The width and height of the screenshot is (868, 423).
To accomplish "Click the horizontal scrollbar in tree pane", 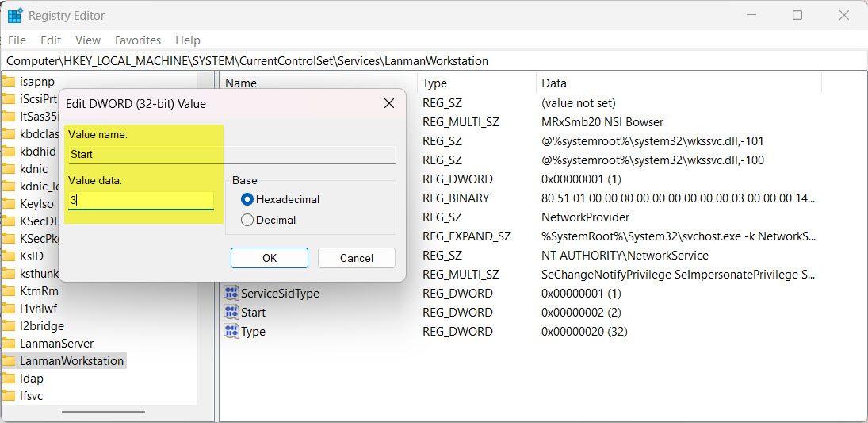I will 103,412.
